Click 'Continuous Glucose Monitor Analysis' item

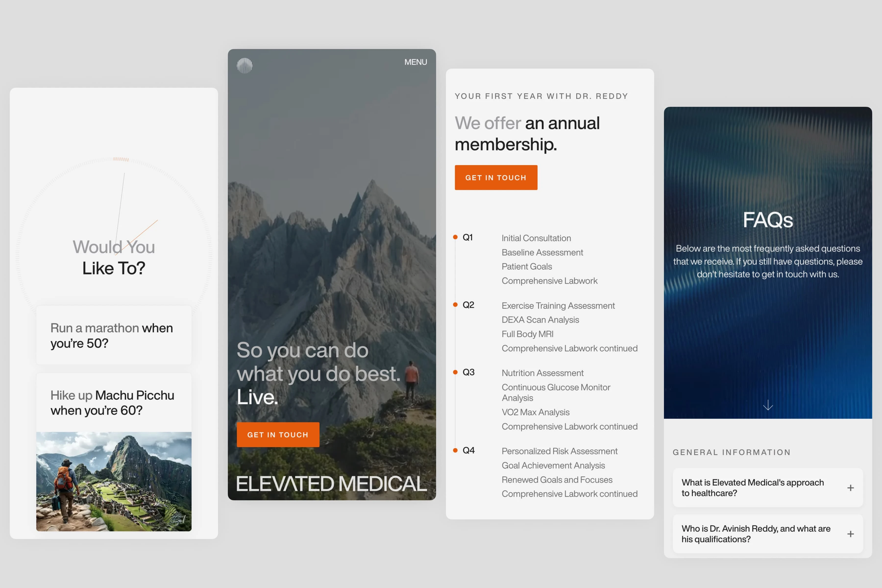pyautogui.click(x=556, y=392)
